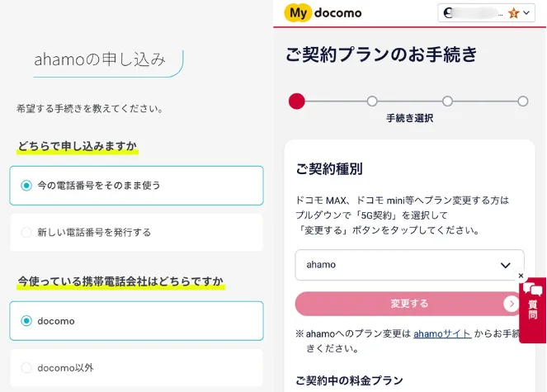Click the dropdown chevron beside ahamo
The height and width of the screenshot is (392, 547).
[x=506, y=265]
